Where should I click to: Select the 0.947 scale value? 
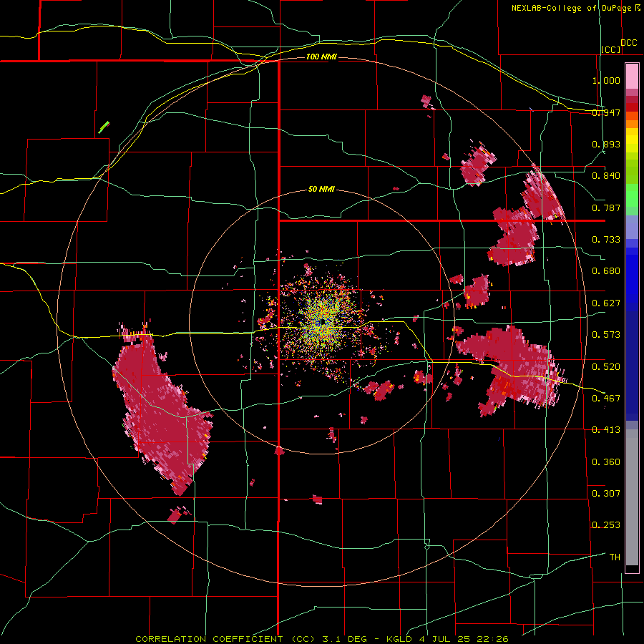(x=606, y=112)
